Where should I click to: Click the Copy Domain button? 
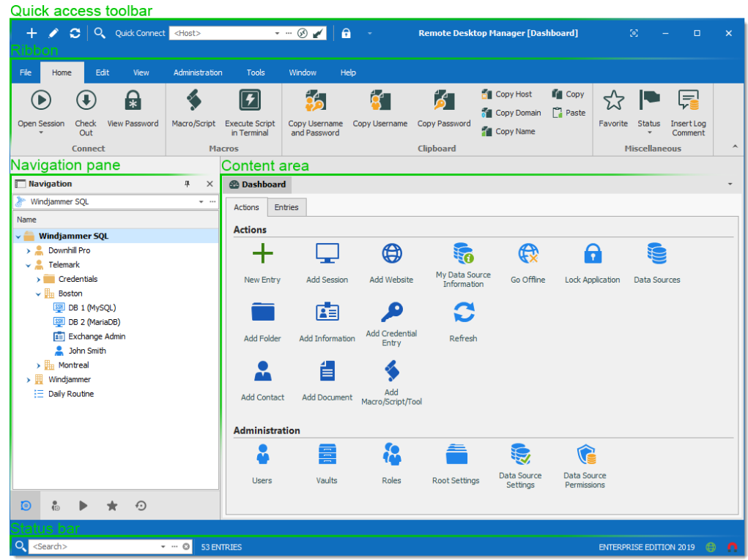point(511,113)
